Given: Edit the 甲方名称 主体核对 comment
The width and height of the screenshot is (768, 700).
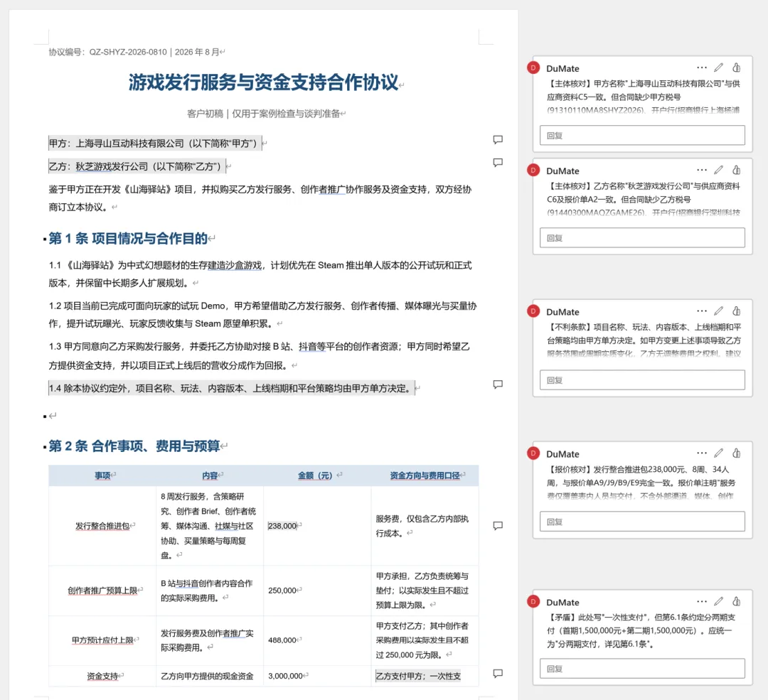Looking at the screenshot, I should tap(718, 68).
